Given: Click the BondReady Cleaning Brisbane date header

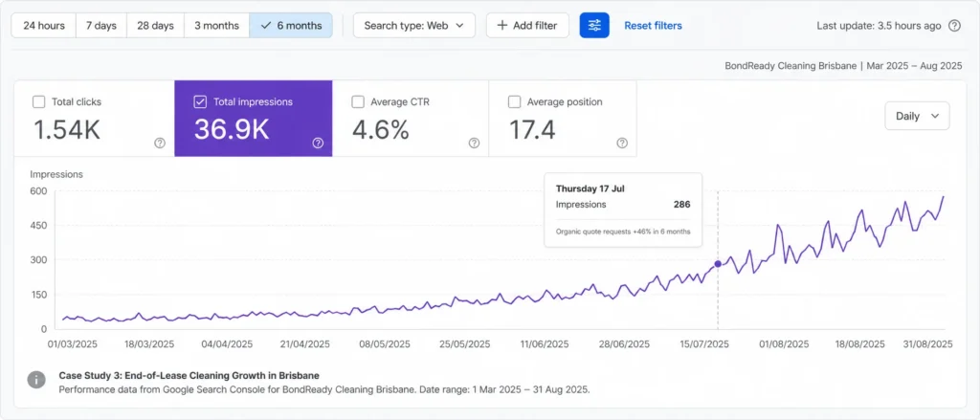Looking at the screenshot, I should coord(843,65).
